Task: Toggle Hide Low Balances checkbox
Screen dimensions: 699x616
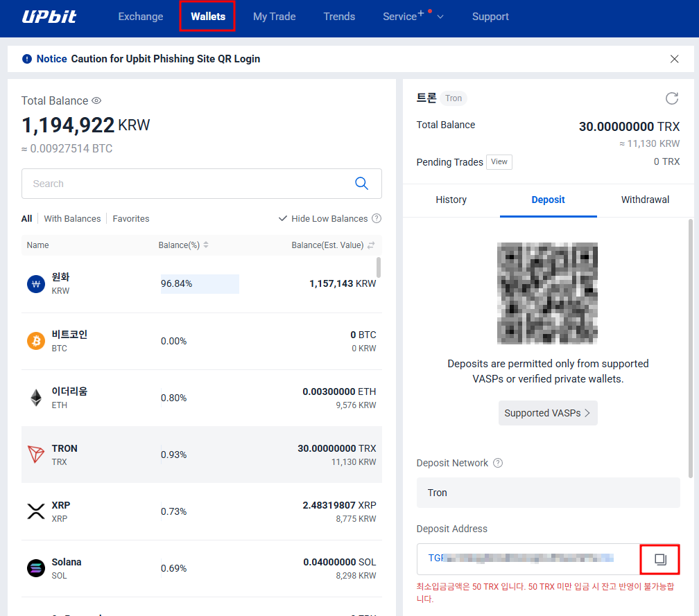Action: (283, 218)
